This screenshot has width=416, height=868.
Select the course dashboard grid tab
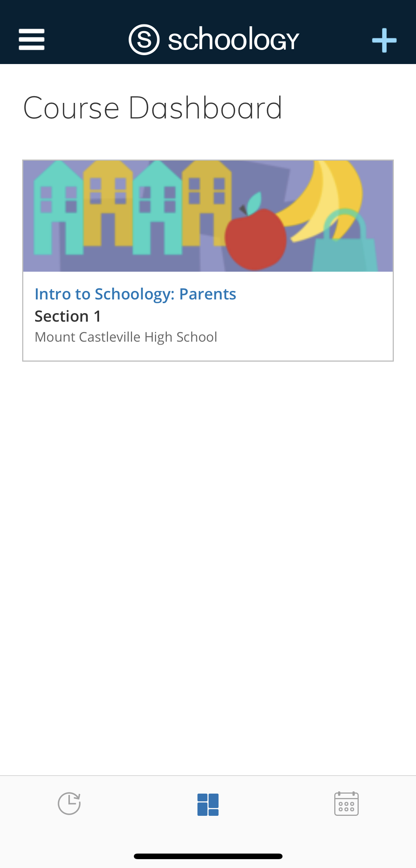(x=208, y=804)
